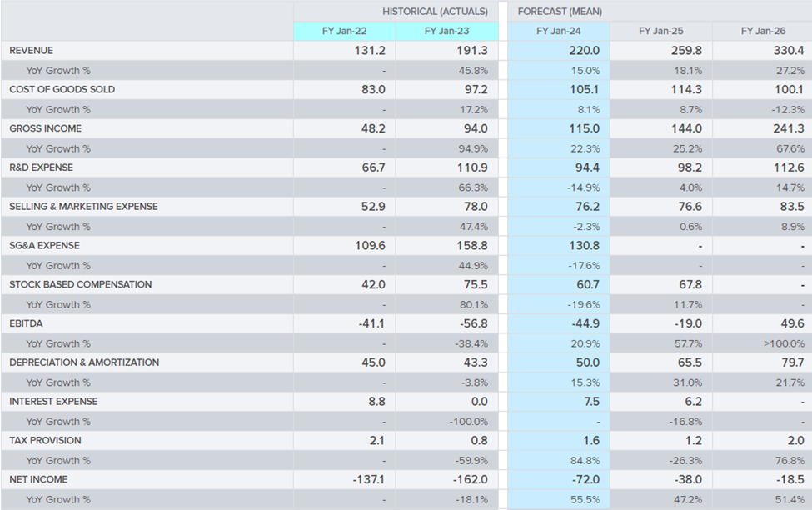Click the FY Jan-25 column header

point(661,31)
